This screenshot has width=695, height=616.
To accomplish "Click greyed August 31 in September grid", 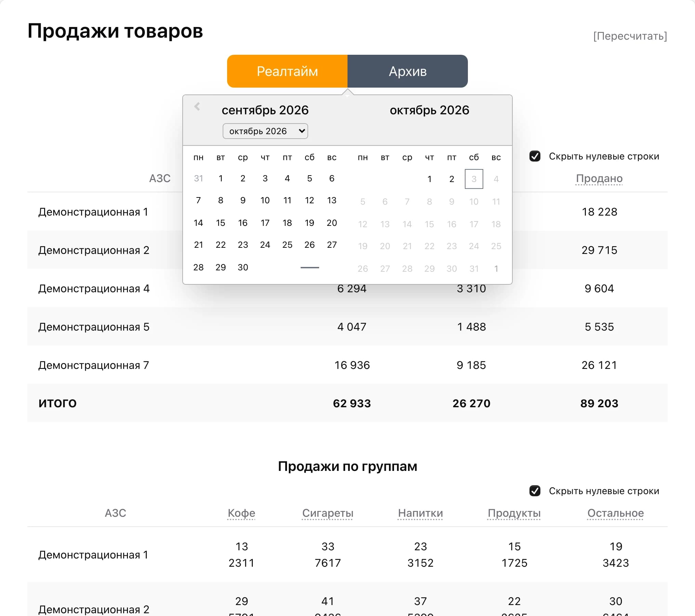I will point(198,178).
